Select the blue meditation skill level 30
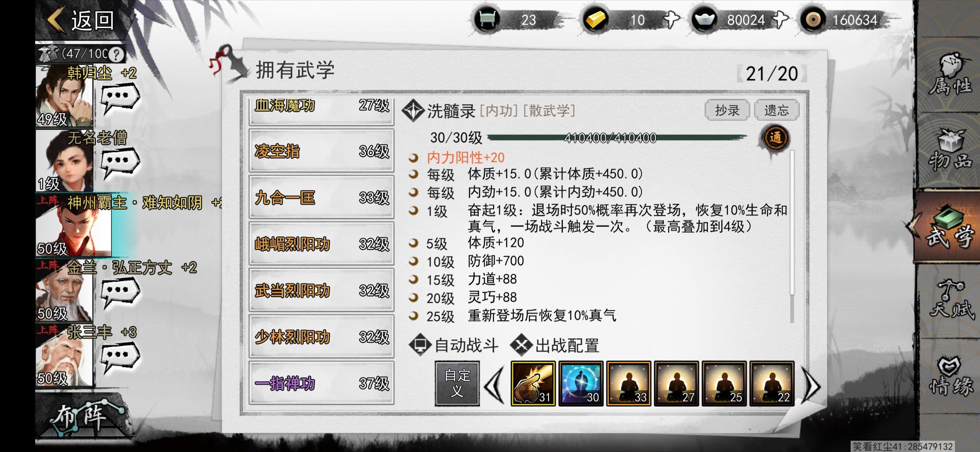This screenshot has width=980, height=452. click(x=581, y=384)
